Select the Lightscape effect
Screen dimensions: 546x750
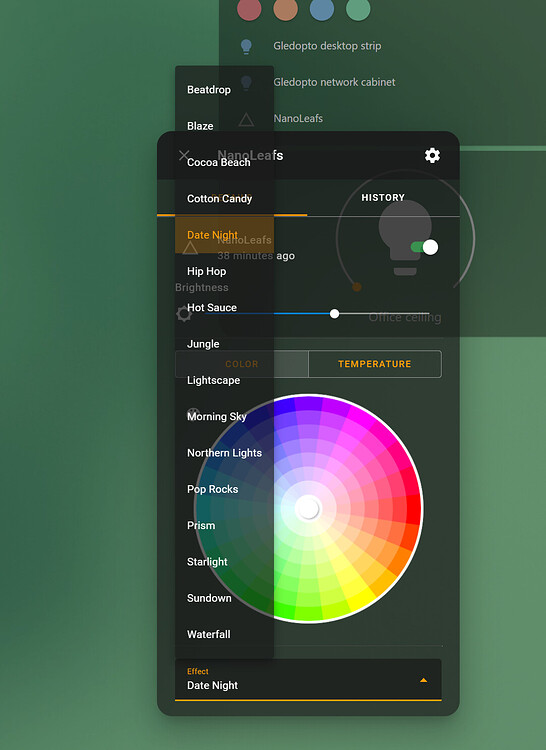(x=224, y=380)
